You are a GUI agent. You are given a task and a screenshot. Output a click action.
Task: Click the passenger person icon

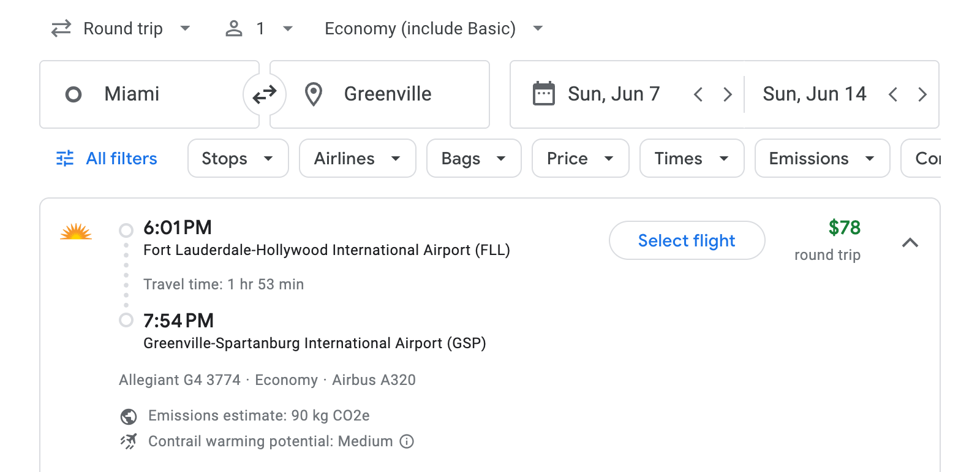pyautogui.click(x=234, y=29)
